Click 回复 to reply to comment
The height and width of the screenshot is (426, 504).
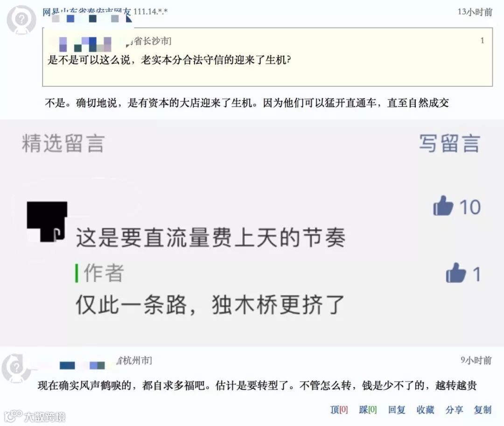pyautogui.click(x=396, y=410)
